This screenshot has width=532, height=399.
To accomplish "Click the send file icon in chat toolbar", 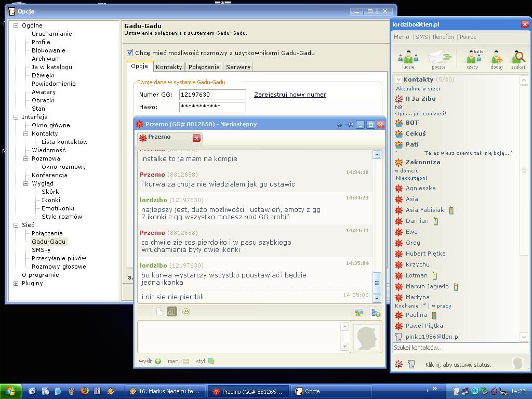I will (376, 312).
